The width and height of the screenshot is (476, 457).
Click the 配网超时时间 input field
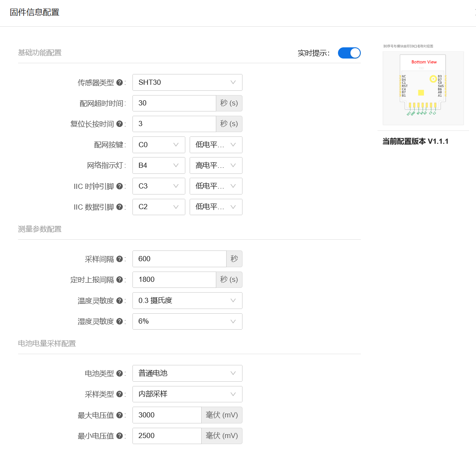click(174, 103)
